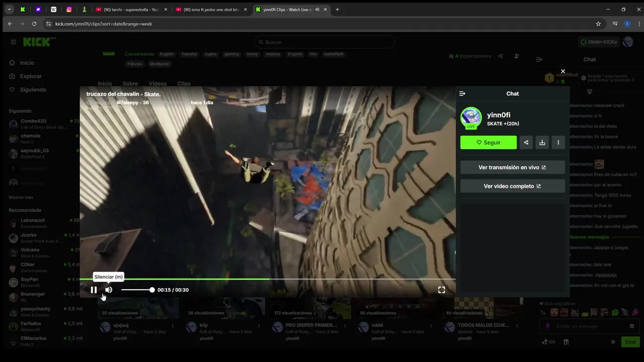Switch to channel Sobre tab
Viewport: 644px width, 362px height.
130,83
